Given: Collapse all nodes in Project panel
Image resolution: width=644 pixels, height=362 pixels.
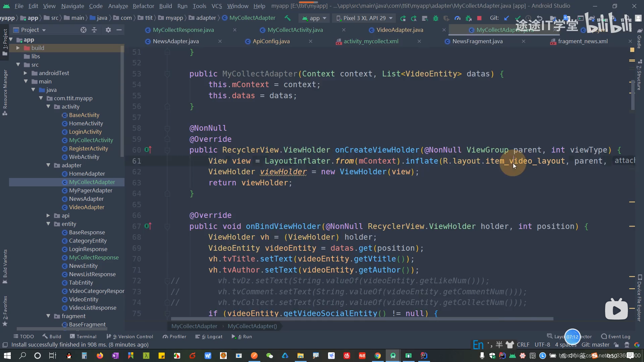Looking at the screenshot, I should pos(94,30).
